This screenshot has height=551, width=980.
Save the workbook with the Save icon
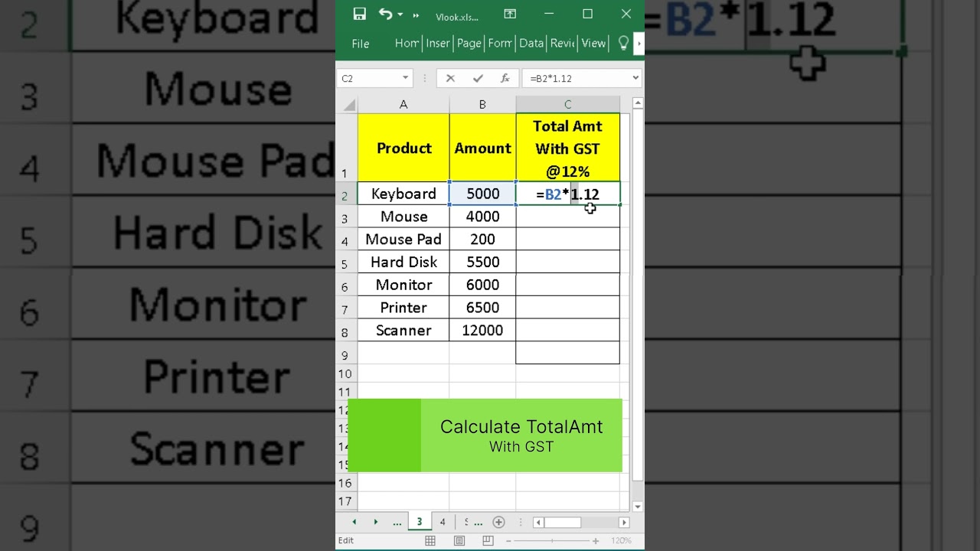pyautogui.click(x=359, y=15)
